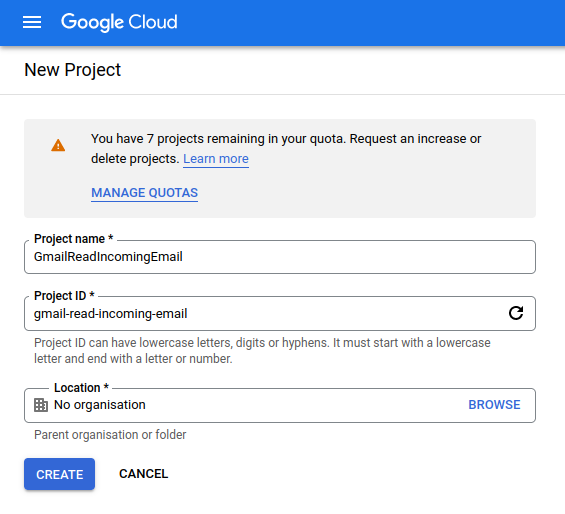Click the Location field label
The width and height of the screenshot is (565, 514).
pos(81,388)
